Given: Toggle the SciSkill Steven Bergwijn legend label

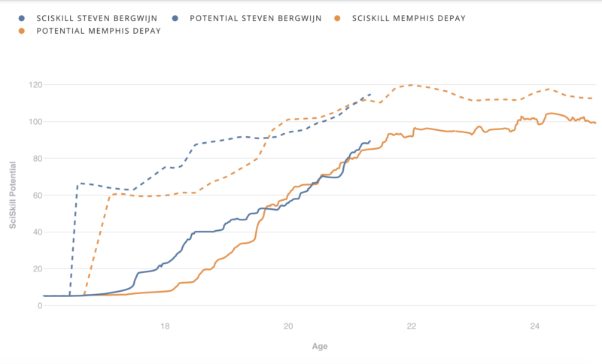Looking at the screenshot, I should (97, 18).
